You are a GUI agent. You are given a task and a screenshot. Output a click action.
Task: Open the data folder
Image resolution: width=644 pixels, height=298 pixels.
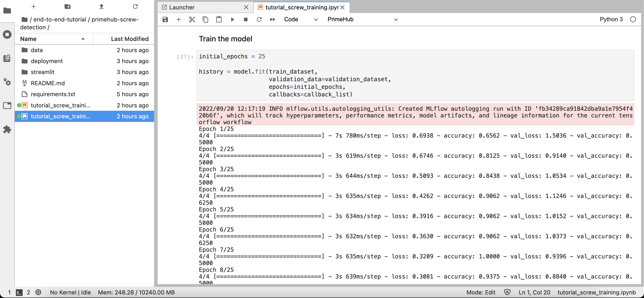click(x=84, y=50)
